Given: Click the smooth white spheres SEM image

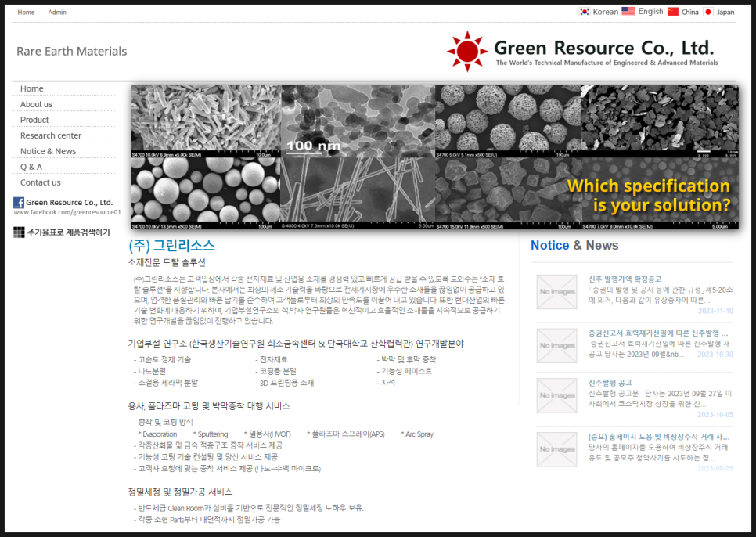Looking at the screenshot, I should click(x=205, y=193).
